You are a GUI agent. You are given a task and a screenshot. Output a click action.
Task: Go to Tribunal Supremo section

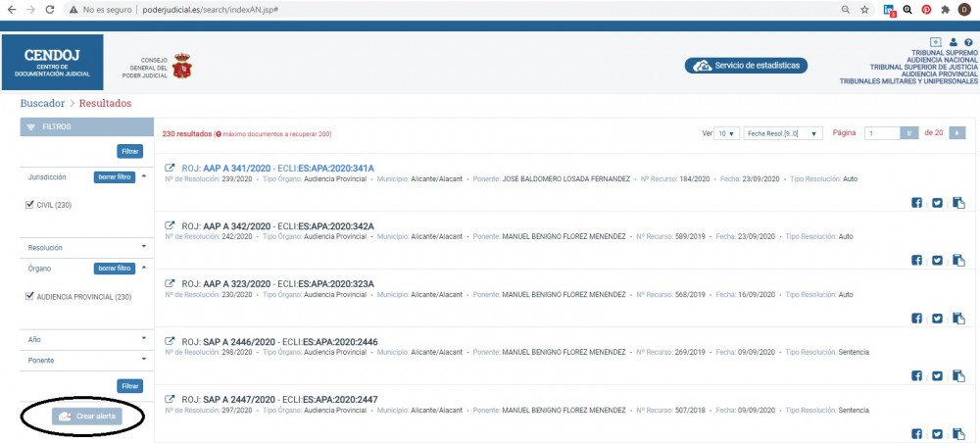[x=944, y=53]
